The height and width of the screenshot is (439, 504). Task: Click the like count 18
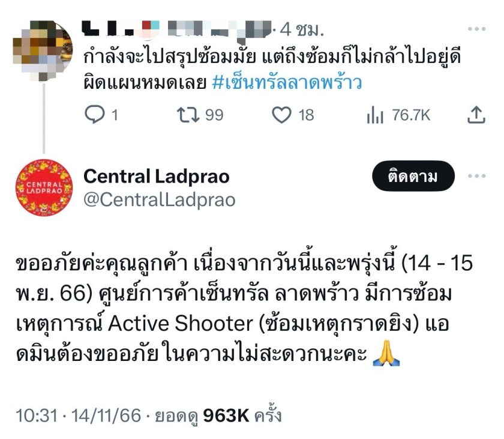[x=306, y=115]
